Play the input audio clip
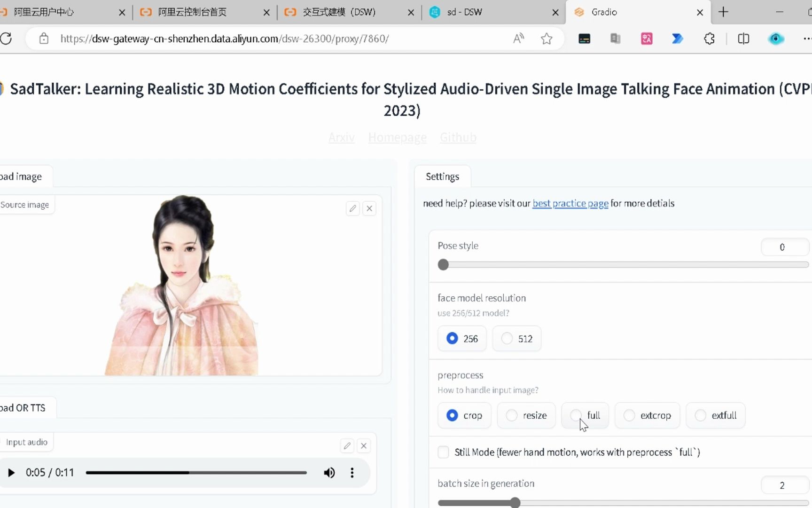 coord(11,472)
